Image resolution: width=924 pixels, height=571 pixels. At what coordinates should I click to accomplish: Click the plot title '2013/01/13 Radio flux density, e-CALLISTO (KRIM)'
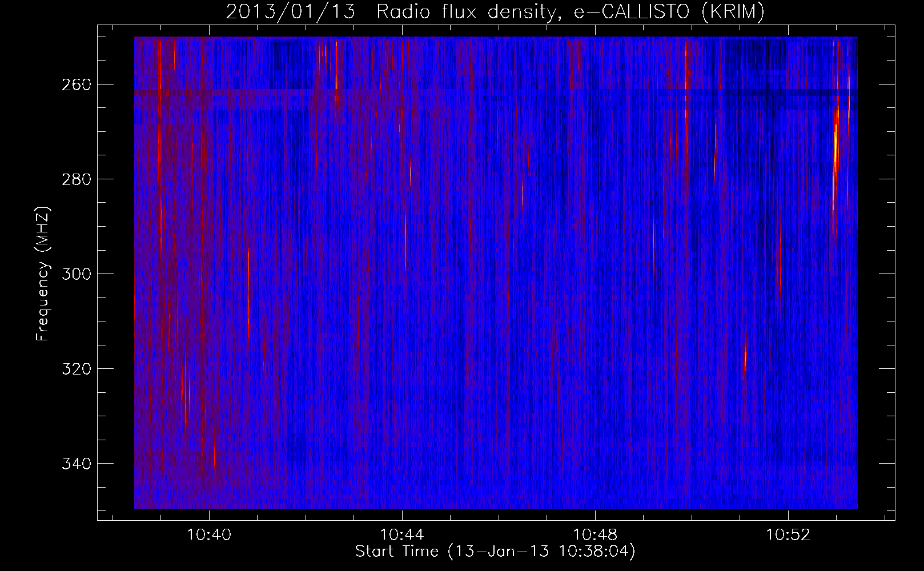(x=495, y=11)
